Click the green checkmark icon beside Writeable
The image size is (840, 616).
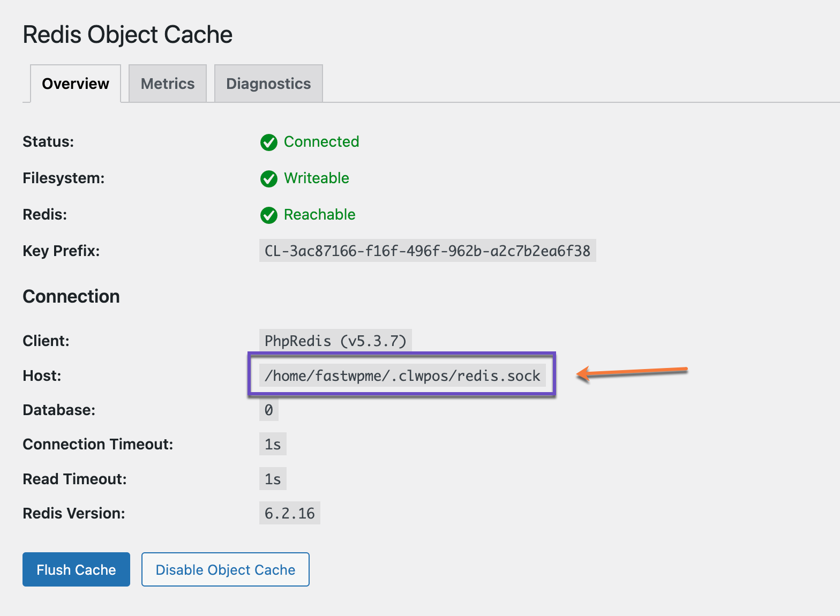268,179
